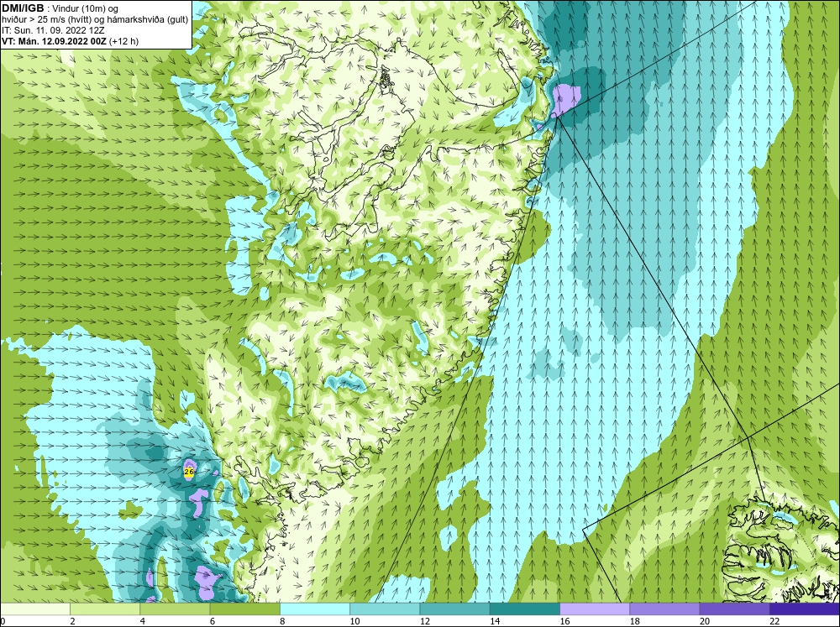
Task: Click the 12-14 m/s teal legend swatch
Action: point(454,609)
